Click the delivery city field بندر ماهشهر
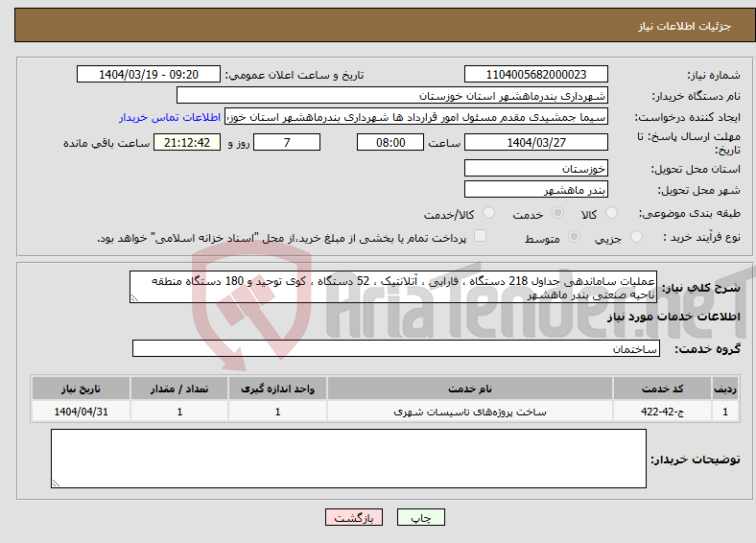 (536, 190)
